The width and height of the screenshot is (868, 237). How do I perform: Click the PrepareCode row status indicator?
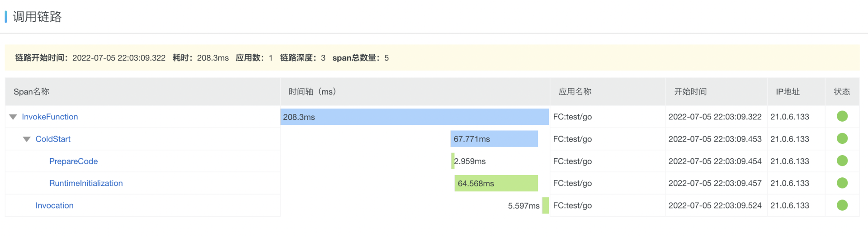pos(842,161)
